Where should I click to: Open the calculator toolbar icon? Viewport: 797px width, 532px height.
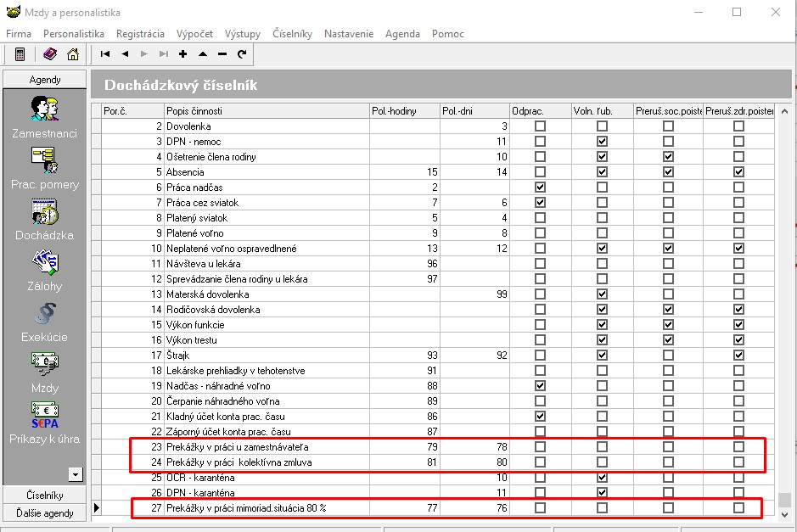pos(20,54)
